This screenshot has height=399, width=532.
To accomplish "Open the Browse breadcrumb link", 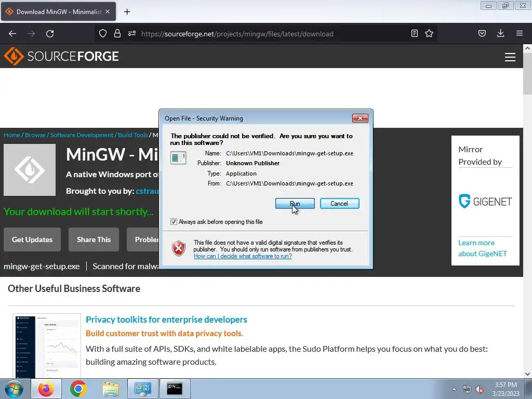I will click(35, 135).
